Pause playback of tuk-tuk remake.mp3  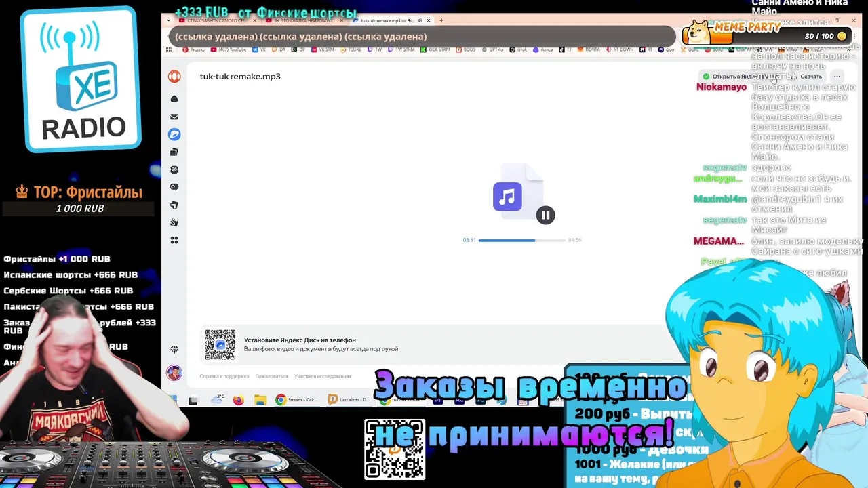(545, 215)
